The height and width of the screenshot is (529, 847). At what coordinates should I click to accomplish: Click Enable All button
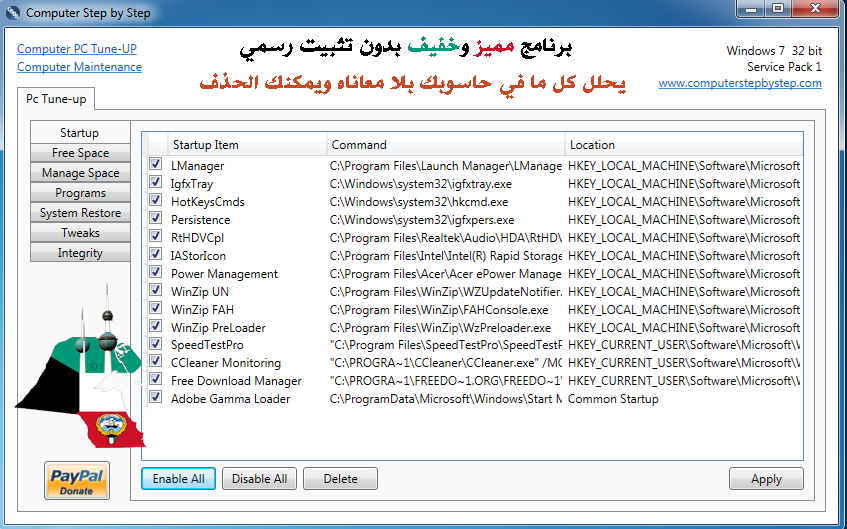[x=178, y=479]
